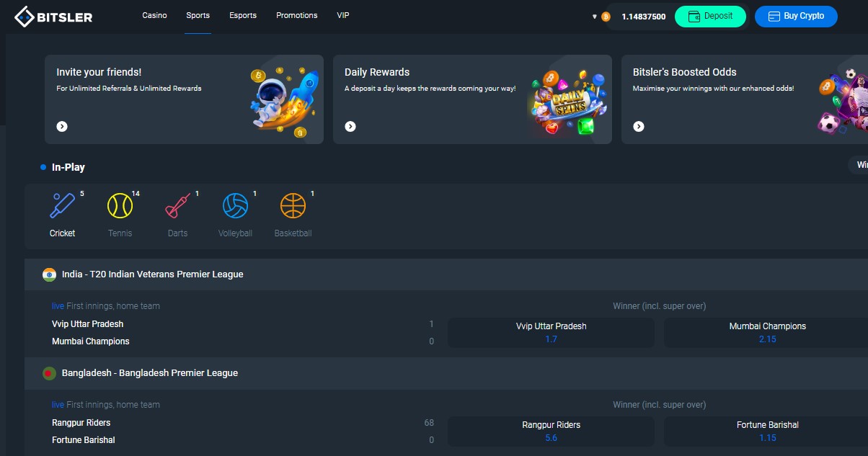868x456 pixels.
Task: Open India T20 Indian Veterans Premier League
Action: pos(446,274)
